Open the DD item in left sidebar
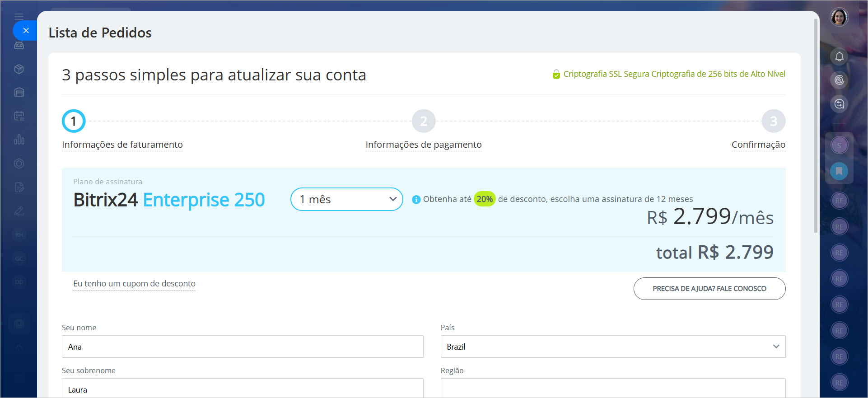Viewport: 868px width, 398px height. pyautogui.click(x=19, y=282)
